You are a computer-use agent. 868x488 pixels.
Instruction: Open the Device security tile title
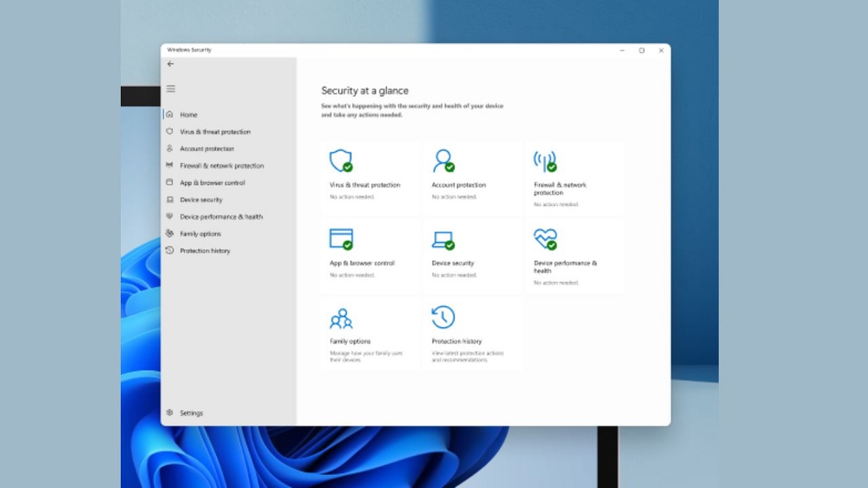(x=453, y=263)
